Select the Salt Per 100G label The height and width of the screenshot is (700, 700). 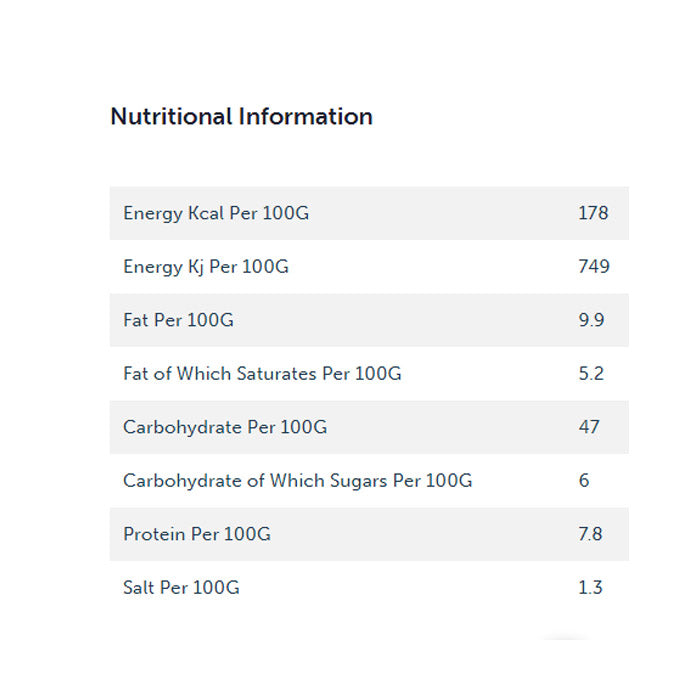point(181,588)
